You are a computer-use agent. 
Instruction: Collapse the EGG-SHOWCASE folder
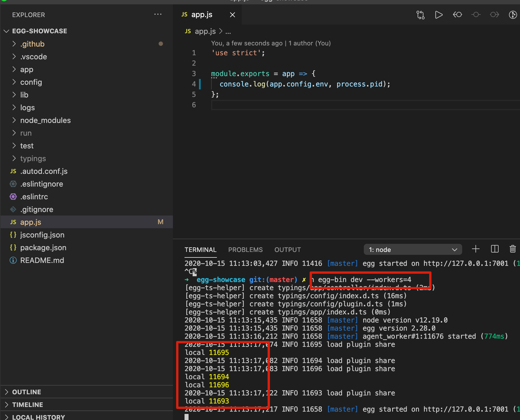6,31
